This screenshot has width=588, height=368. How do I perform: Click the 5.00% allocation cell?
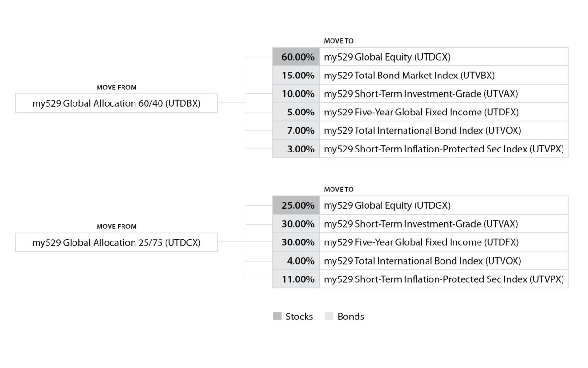(x=297, y=112)
